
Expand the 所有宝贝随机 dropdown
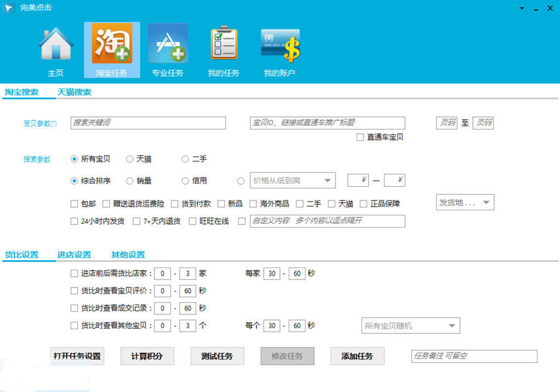point(411,325)
